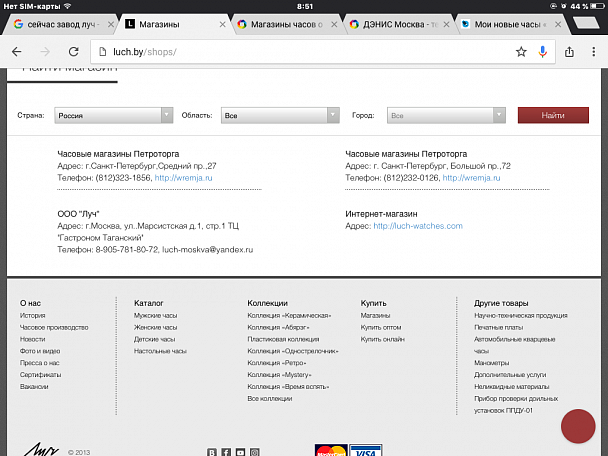This screenshot has width=608, height=456.
Task: Open Дополнительные услуги link
Action: click(510, 375)
